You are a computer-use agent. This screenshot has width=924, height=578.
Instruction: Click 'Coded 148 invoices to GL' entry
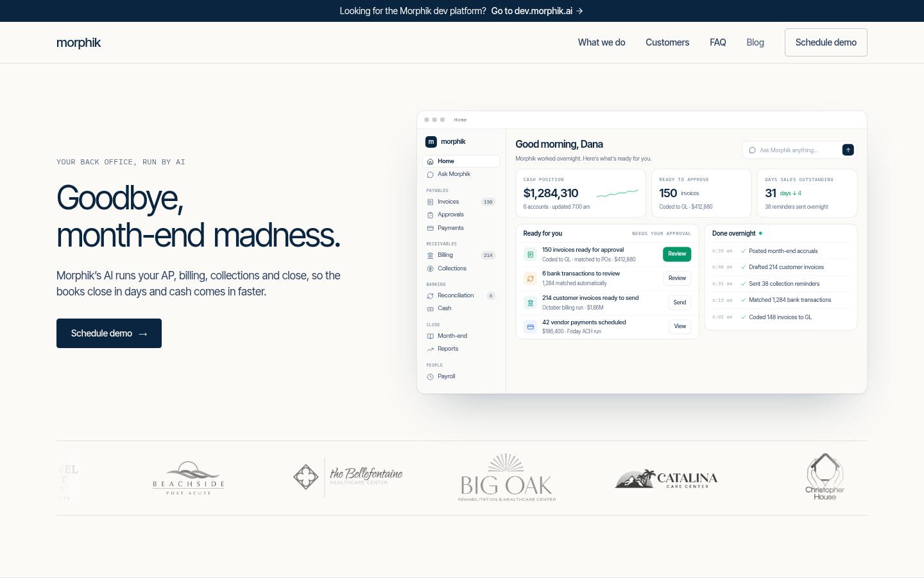coord(781,317)
